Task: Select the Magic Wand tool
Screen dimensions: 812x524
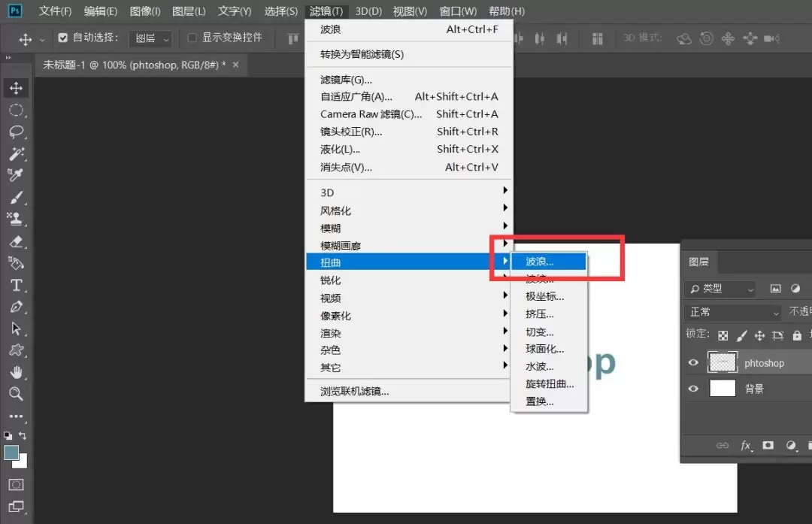Action: 16,154
